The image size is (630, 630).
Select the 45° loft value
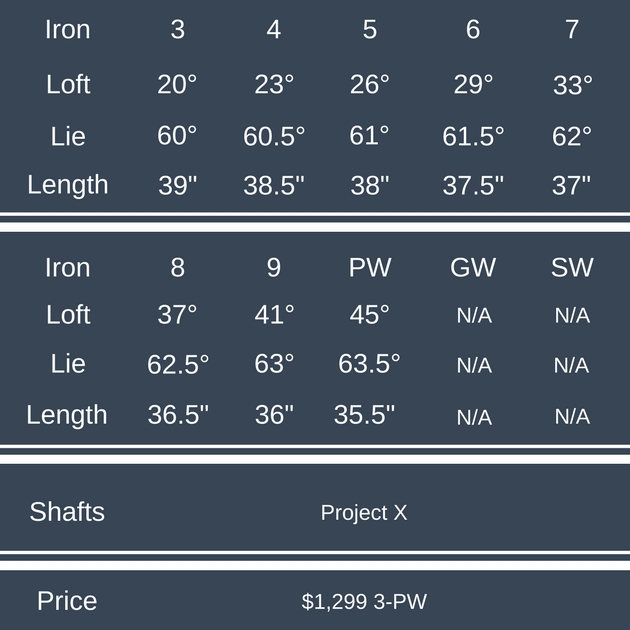coord(370,315)
